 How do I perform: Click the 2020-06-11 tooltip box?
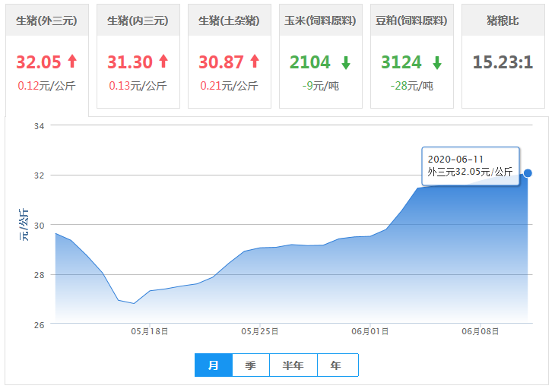(x=470, y=166)
